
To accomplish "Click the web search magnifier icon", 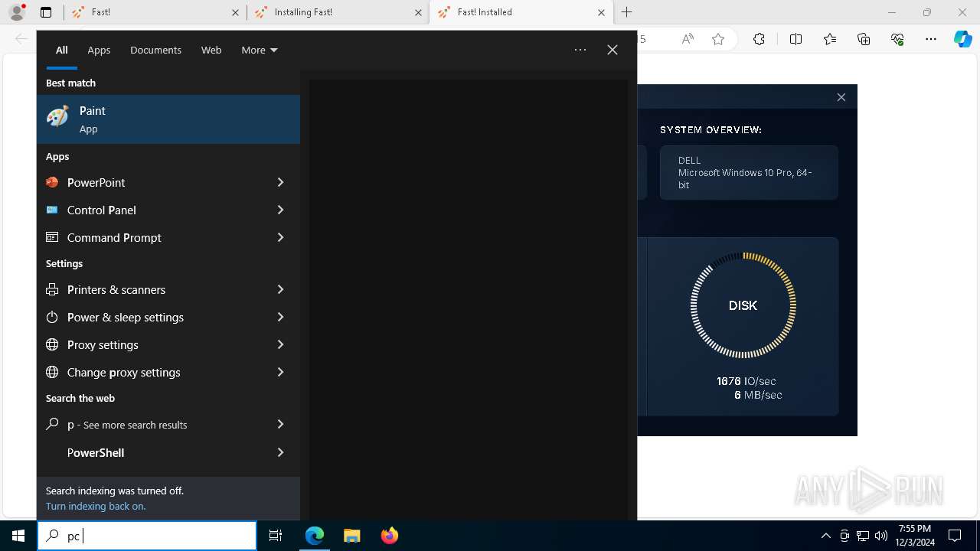I will pyautogui.click(x=52, y=424).
